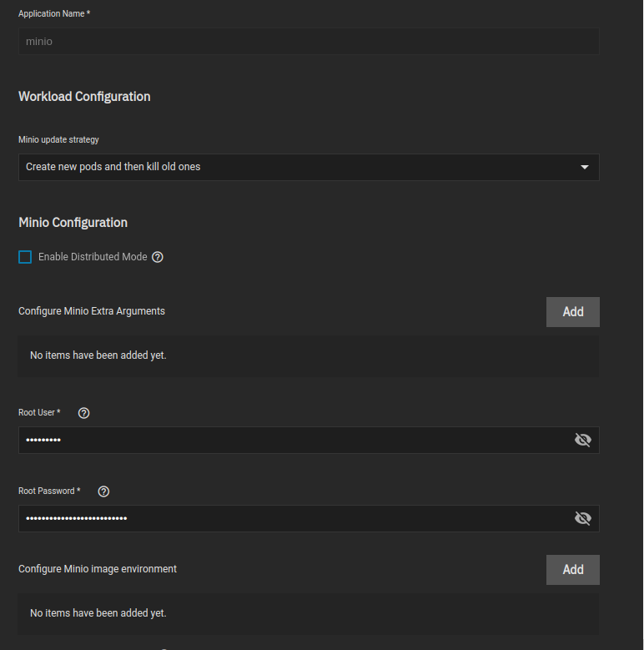Add a Minio image environment entry
644x650 pixels.
(573, 570)
